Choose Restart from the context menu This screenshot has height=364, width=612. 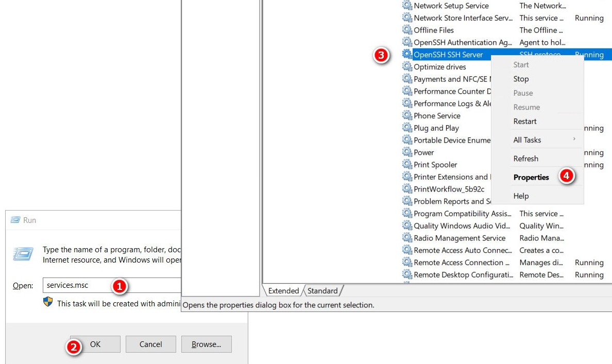click(x=524, y=122)
